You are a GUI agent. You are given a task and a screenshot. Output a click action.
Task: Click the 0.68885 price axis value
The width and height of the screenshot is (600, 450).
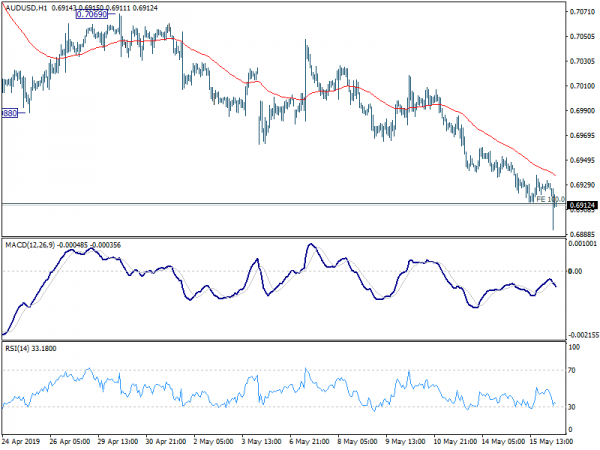[582, 235]
